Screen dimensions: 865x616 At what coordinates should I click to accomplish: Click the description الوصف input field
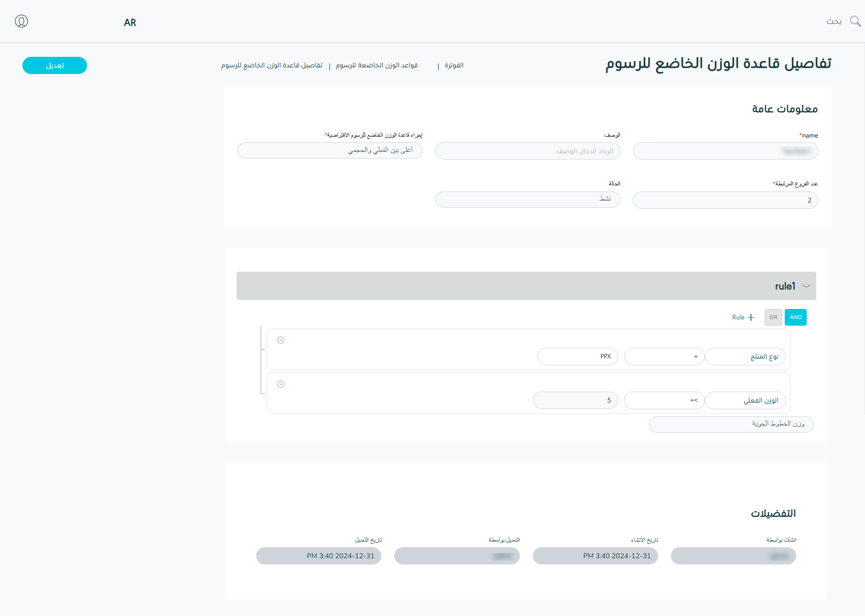(528, 151)
